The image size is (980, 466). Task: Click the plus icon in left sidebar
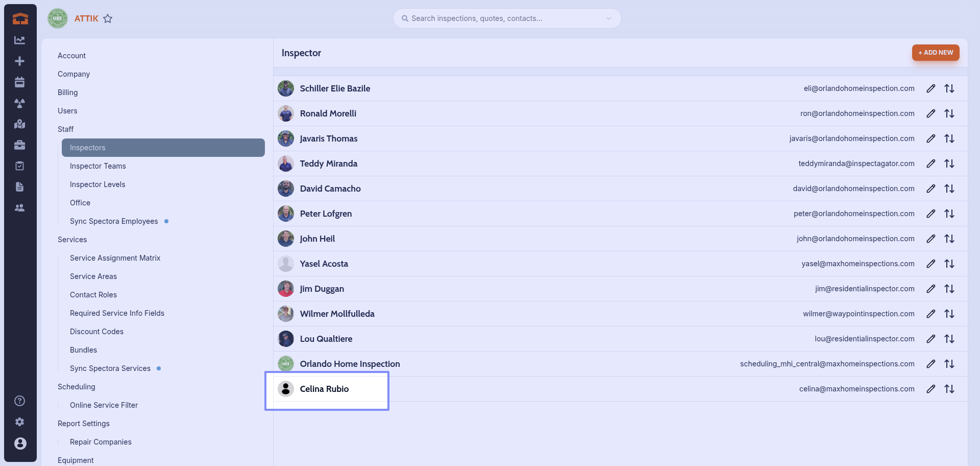(20, 61)
